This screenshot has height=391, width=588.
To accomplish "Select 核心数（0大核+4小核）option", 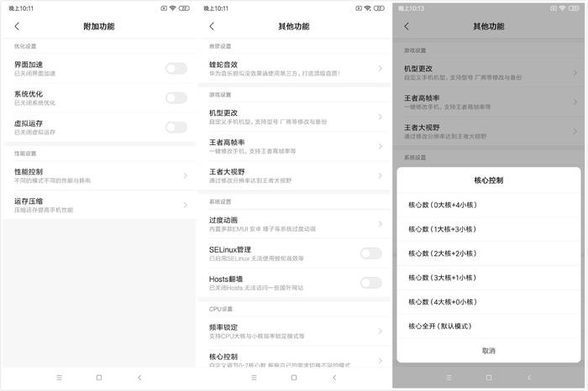I will (489, 205).
